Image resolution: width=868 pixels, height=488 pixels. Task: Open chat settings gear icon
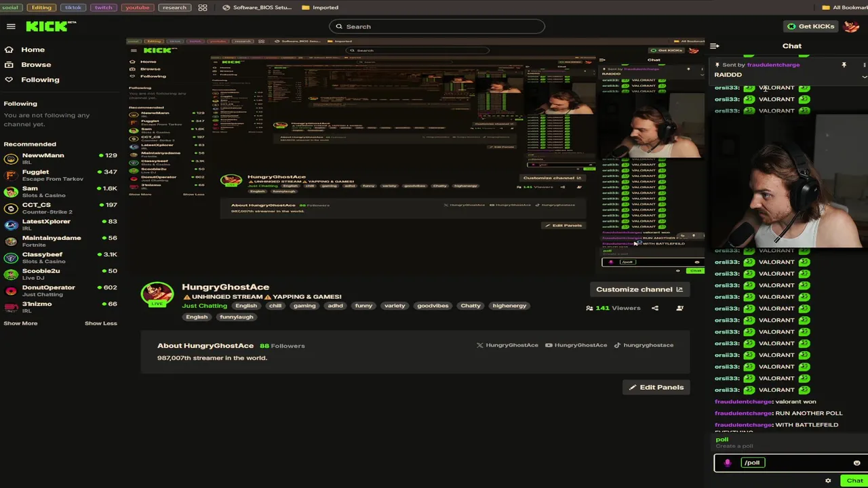[828, 481]
